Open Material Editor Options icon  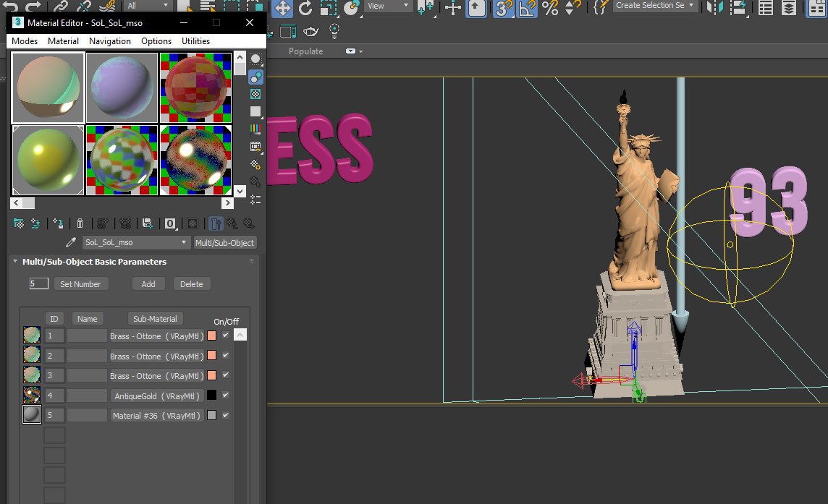click(x=255, y=165)
